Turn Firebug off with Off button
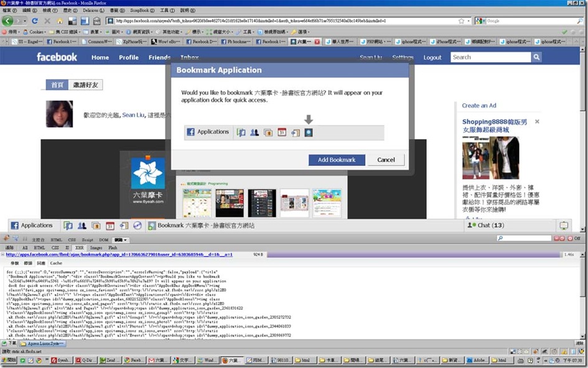 click(574, 238)
